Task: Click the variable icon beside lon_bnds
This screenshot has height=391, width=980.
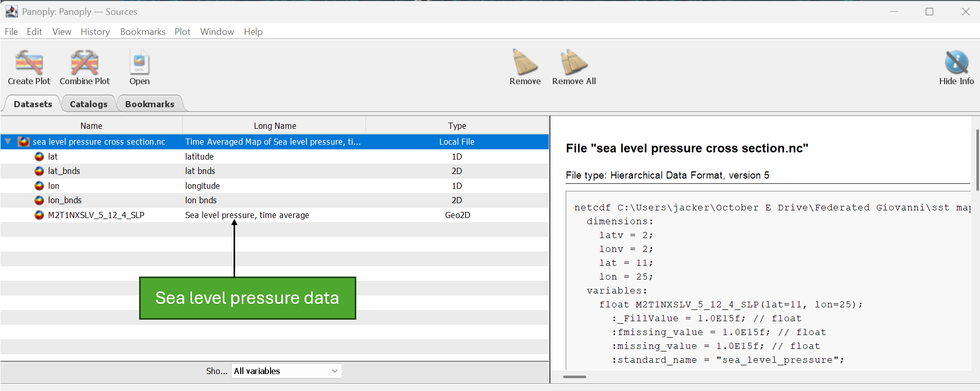Action: tap(39, 200)
